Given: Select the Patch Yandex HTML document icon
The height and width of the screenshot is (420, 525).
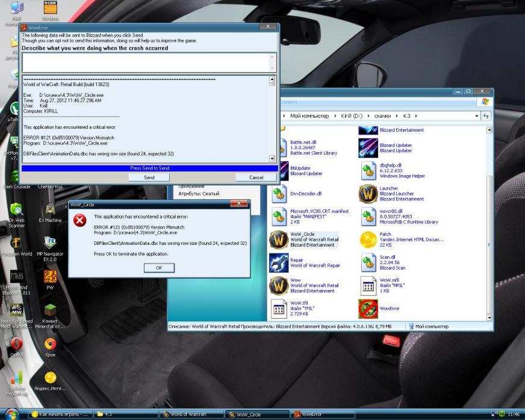Looking at the screenshot, I should [368, 239].
